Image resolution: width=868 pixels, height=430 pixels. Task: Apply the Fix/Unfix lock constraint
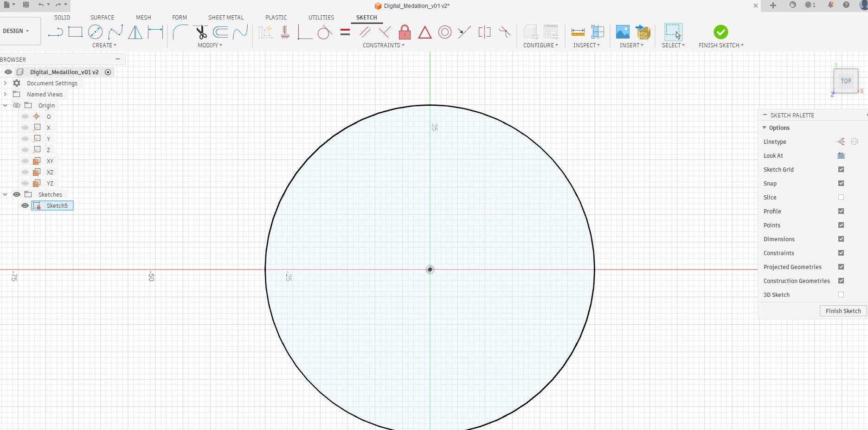[x=405, y=32]
